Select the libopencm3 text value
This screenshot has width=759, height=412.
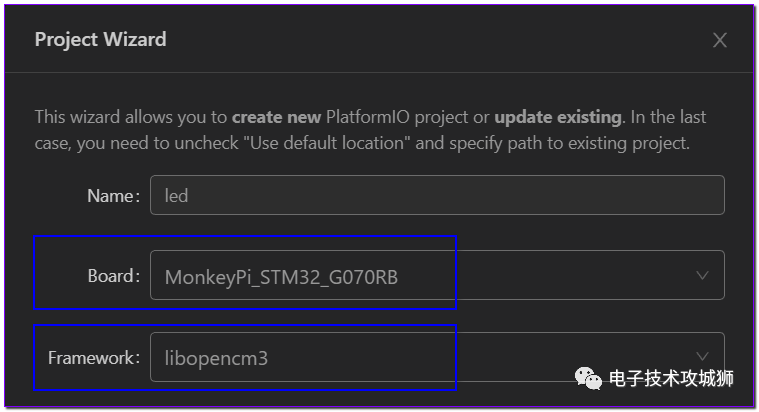click(x=216, y=358)
